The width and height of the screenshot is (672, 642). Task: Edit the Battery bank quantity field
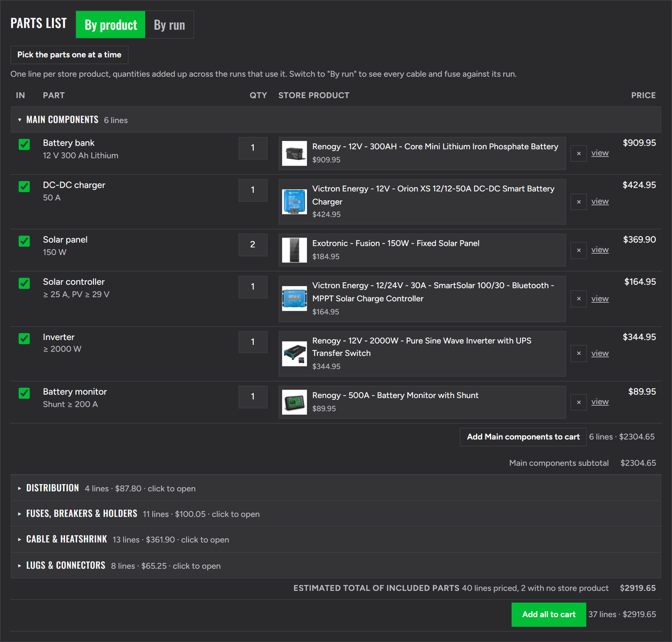coord(253,148)
